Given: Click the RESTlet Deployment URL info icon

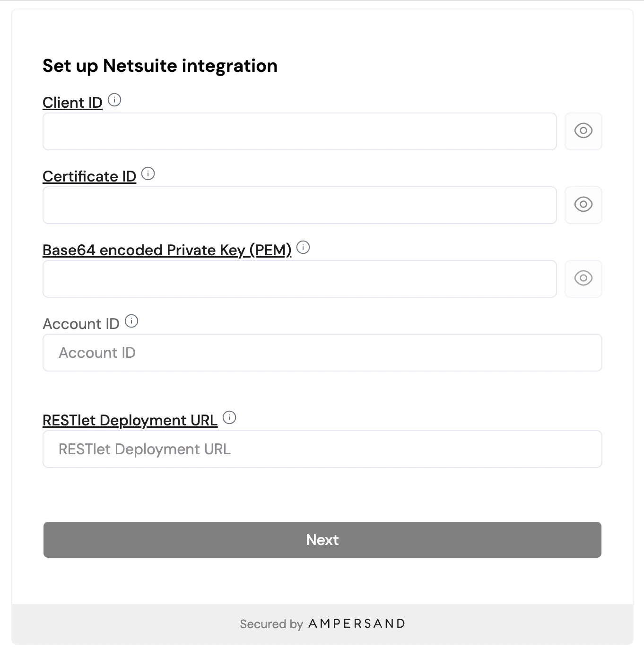Looking at the screenshot, I should click(229, 418).
